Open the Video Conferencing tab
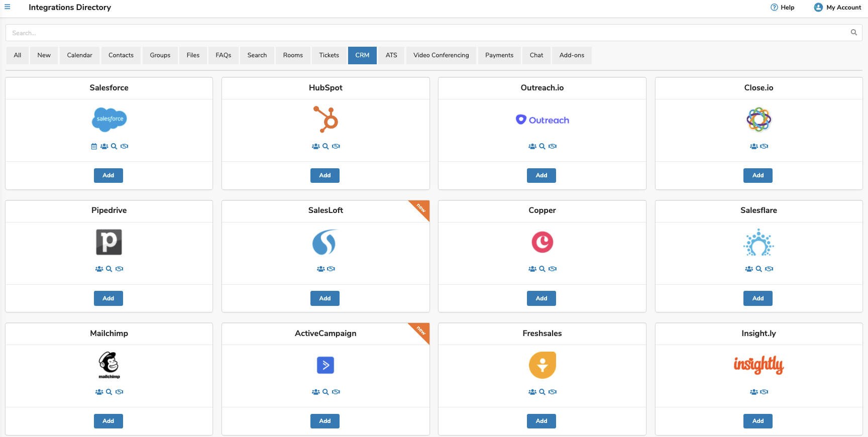868x437 pixels. (441, 55)
